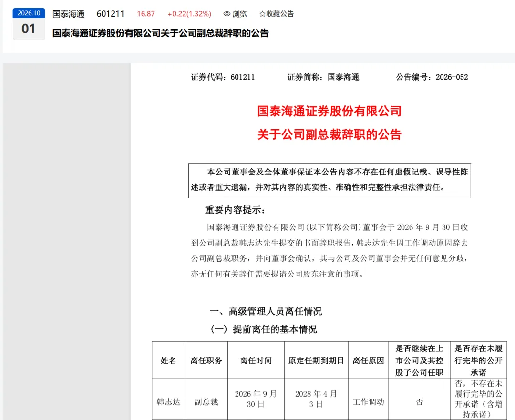Click the 离任时间 table header
This screenshot has height=420, width=515.
[256, 360]
